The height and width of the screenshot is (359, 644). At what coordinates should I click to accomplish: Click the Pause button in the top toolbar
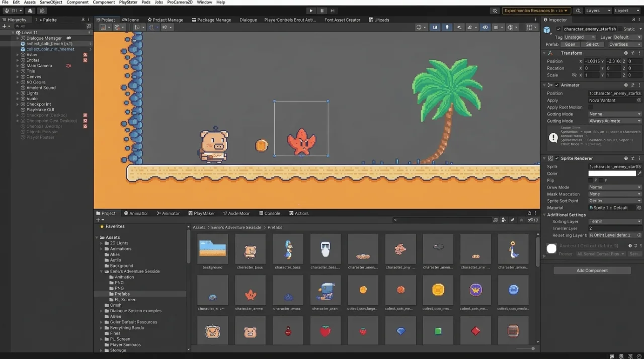(x=322, y=11)
